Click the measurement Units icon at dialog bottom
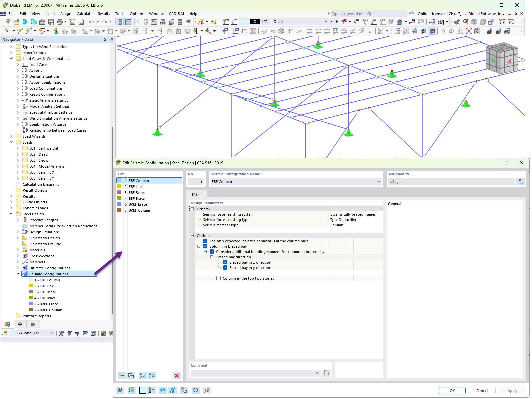 (x=132, y=390)
